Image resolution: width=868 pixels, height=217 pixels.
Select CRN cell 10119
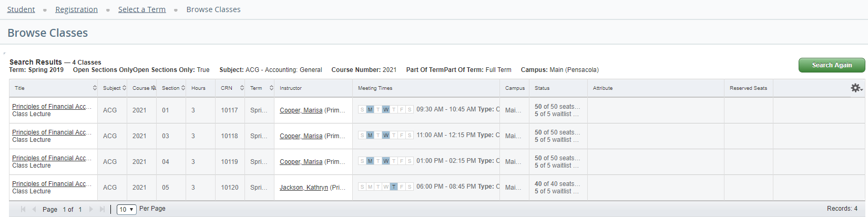[x=229, y=162]
